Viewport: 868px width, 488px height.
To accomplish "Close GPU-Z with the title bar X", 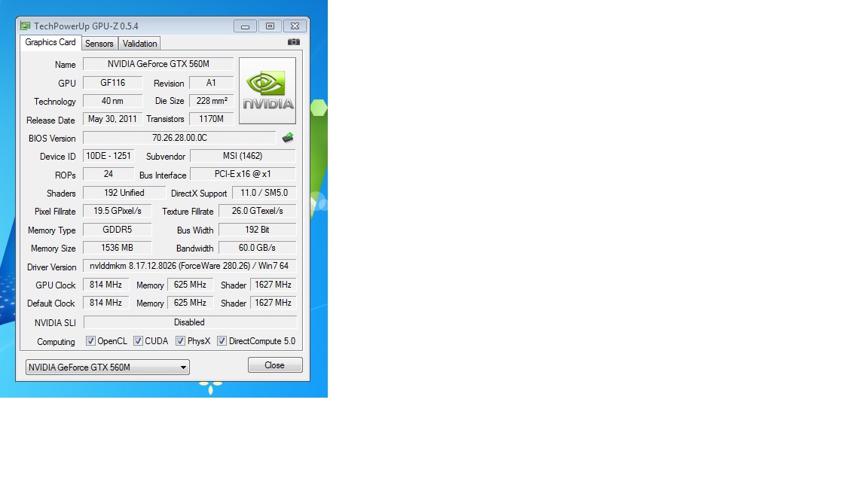I will tap(295, 26).
